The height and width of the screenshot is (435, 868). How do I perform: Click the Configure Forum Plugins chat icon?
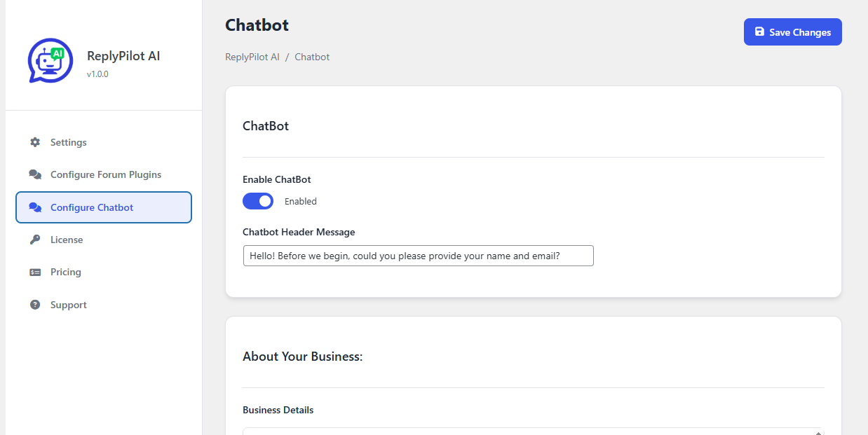click(x=35, y=174)
